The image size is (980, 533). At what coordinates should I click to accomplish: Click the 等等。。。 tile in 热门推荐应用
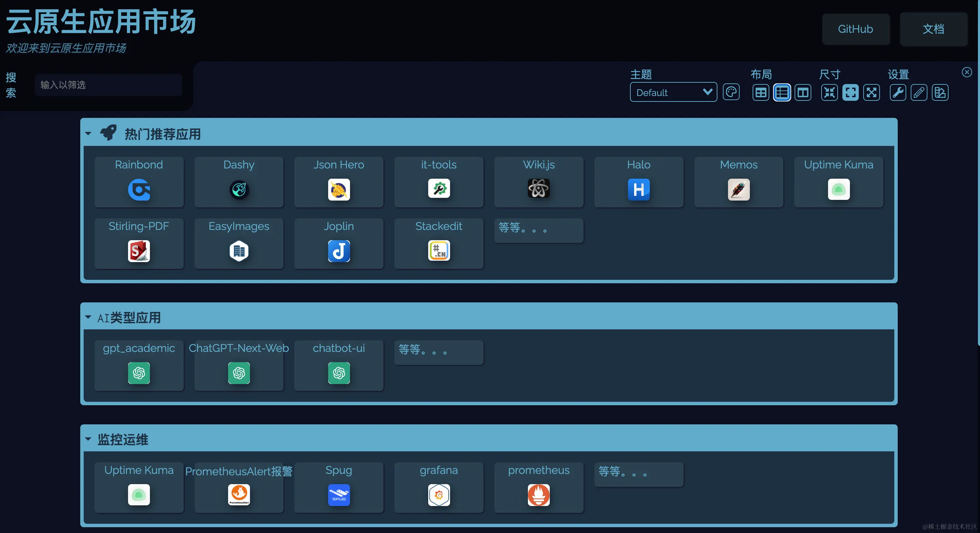click(539, 230)
